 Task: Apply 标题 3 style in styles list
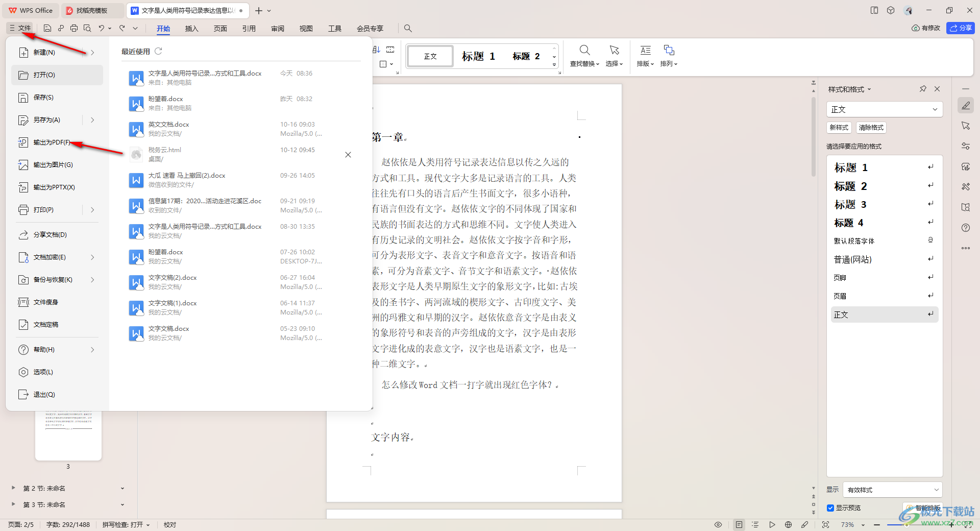tap(885, 205)
